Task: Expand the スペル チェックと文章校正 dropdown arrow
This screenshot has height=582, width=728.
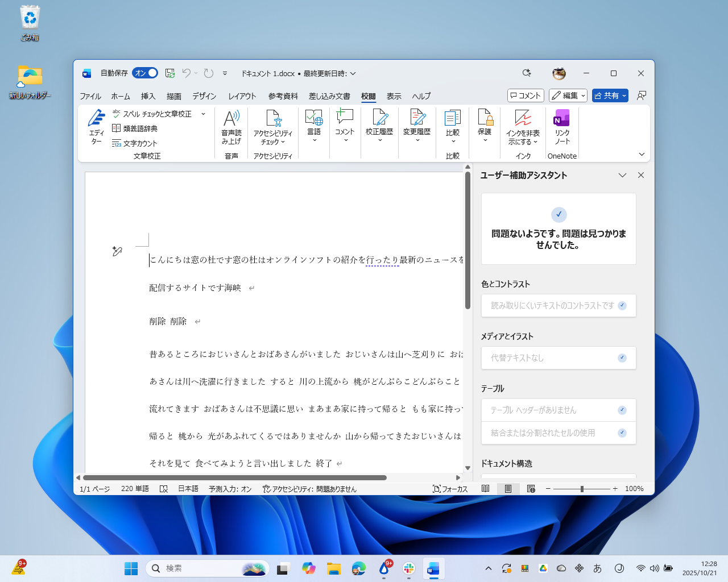Action: coord(203,114)
